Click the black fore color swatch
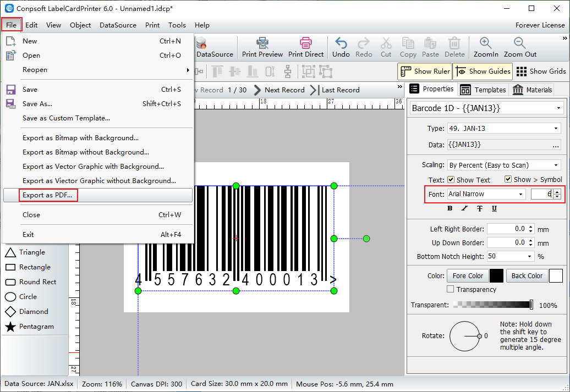 [497, 276]
